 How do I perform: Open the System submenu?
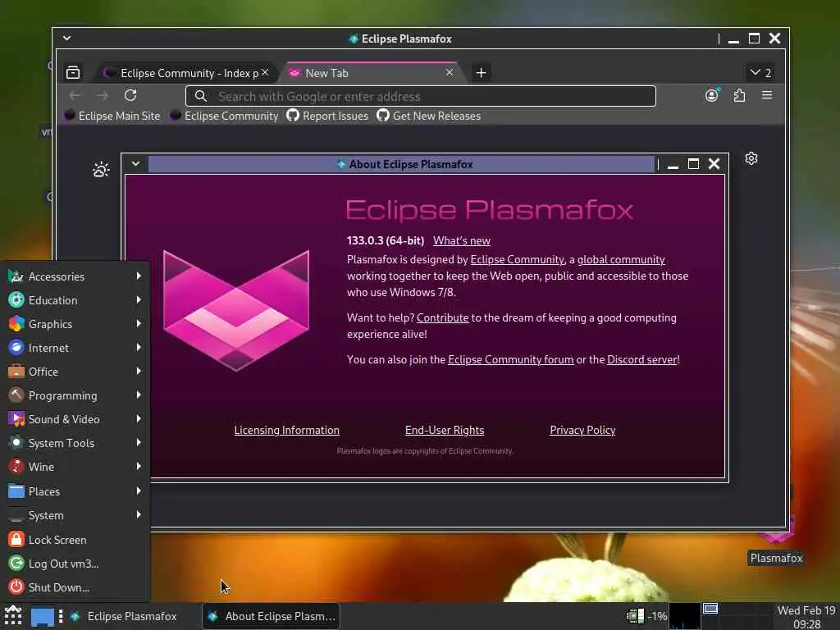tap(75, 515)
